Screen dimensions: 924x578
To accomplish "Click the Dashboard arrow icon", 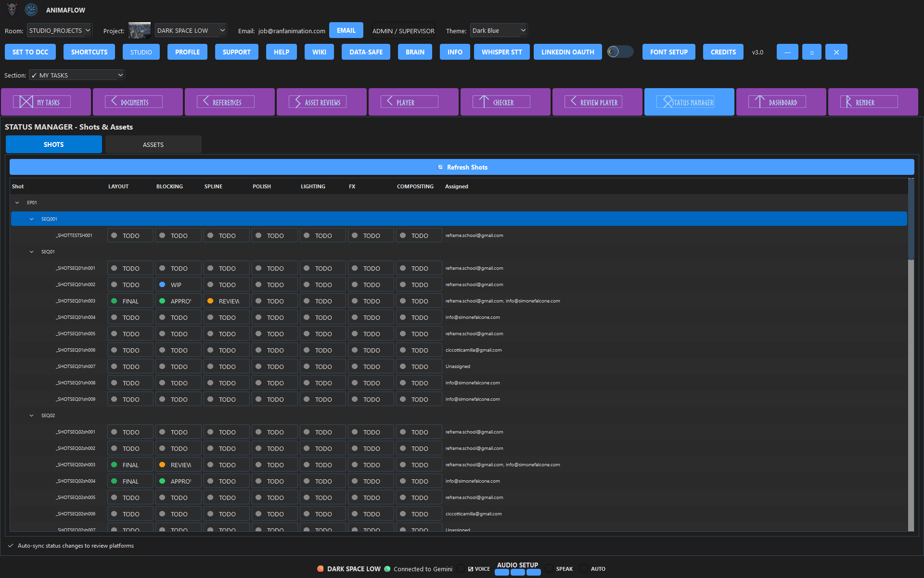I will (x=759, y=102).
